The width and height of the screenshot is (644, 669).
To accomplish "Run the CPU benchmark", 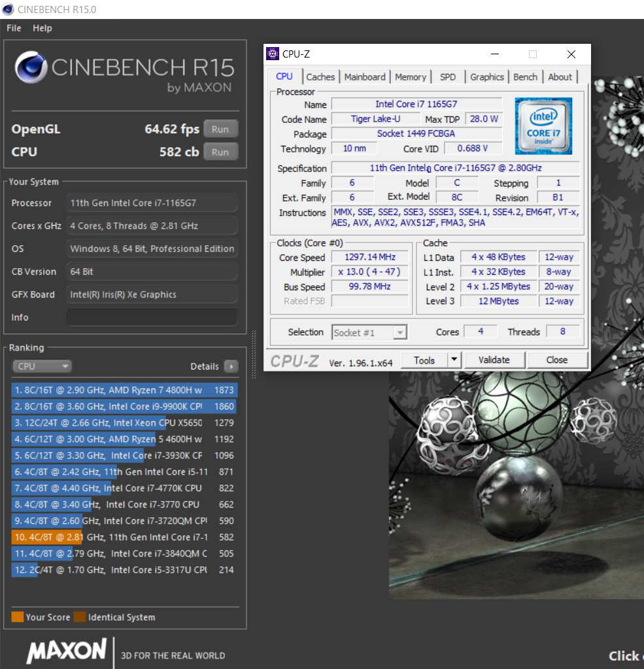I will 220,152.
